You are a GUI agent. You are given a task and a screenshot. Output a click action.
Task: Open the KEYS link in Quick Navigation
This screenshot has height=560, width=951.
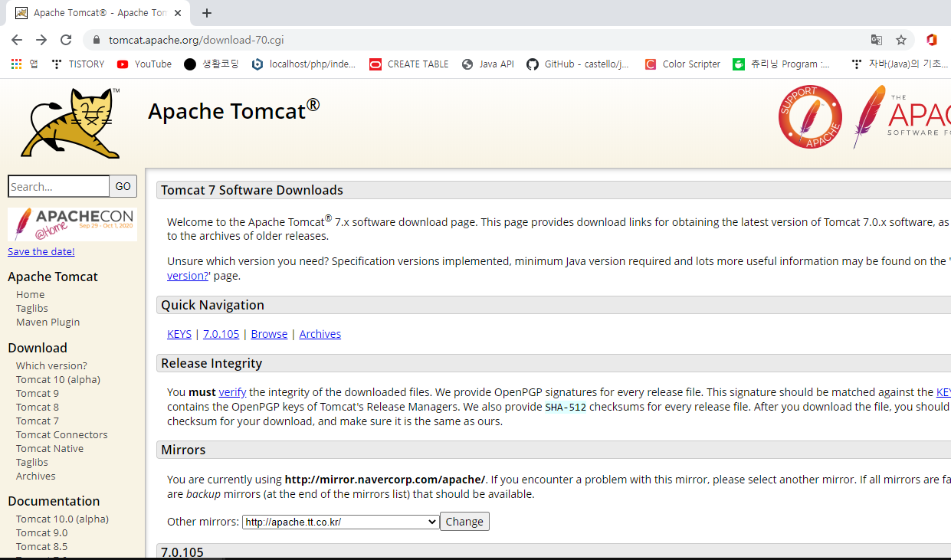179,334
